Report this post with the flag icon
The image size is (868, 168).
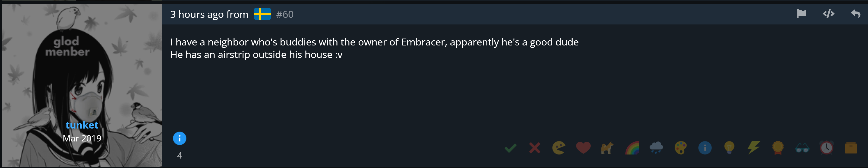pyautogui.click(x=801, y=14)
